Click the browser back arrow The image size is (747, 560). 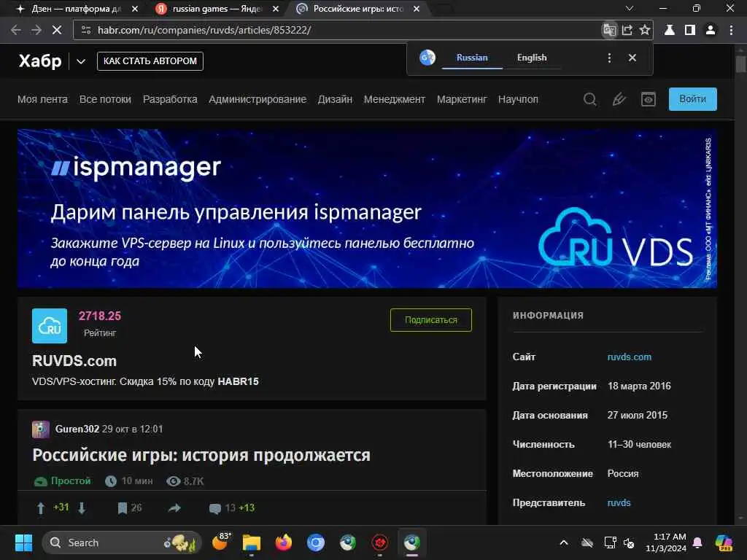16,30
